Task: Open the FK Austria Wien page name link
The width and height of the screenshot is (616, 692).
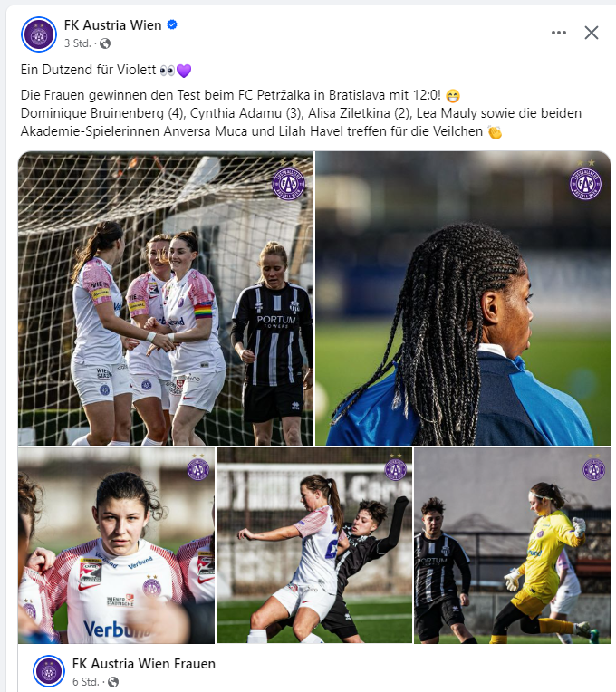Action: 113,25
